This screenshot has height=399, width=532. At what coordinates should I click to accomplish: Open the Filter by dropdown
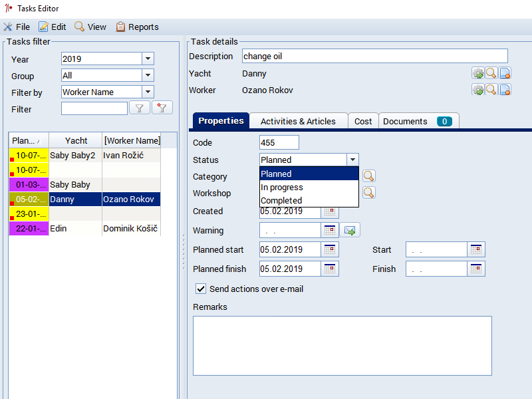148,92
